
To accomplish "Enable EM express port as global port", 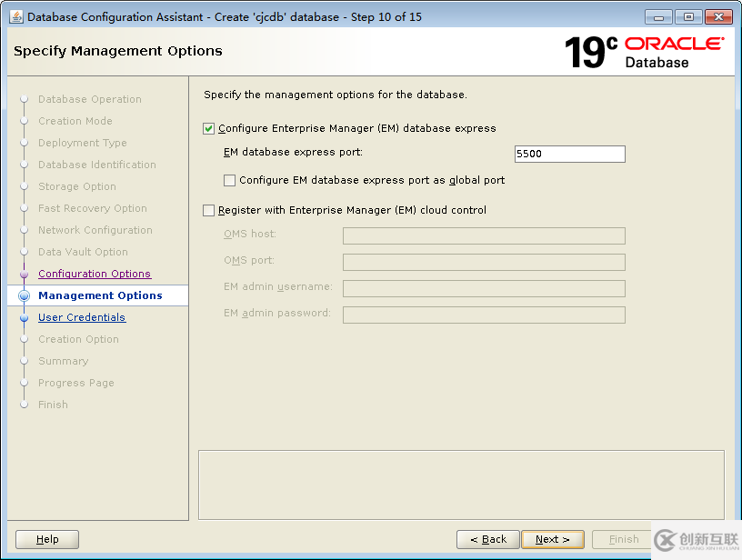I will (229, 180).
